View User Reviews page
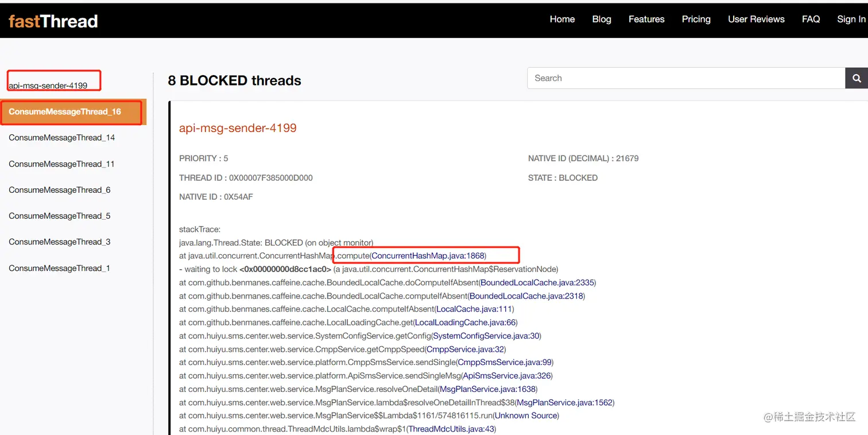Screen dimensions: 868x435 coord(756,19)
